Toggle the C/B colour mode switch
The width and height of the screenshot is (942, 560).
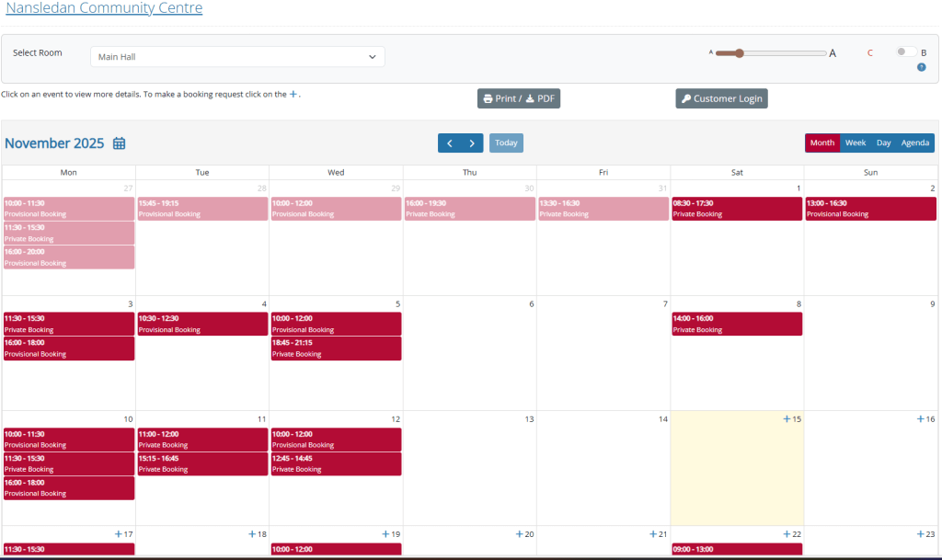tap(906, 52)
